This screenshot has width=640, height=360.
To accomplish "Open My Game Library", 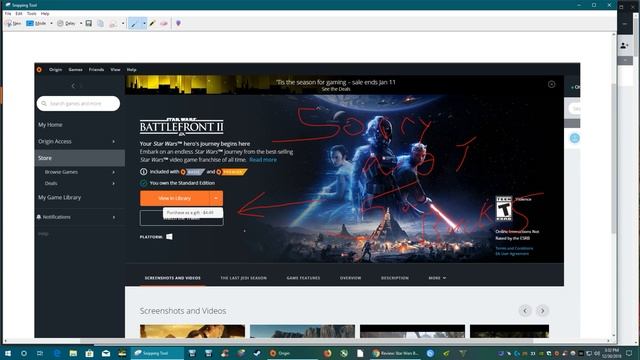I will click(60, 198).
